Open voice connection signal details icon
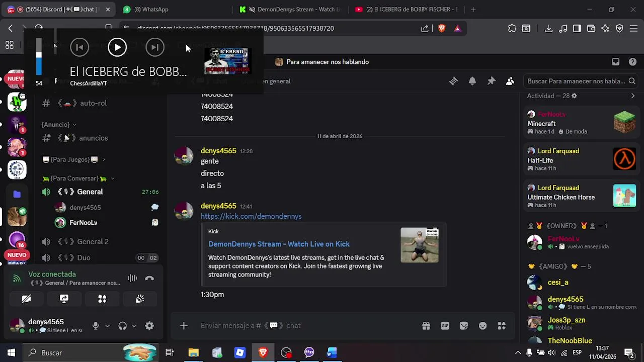 17,278
